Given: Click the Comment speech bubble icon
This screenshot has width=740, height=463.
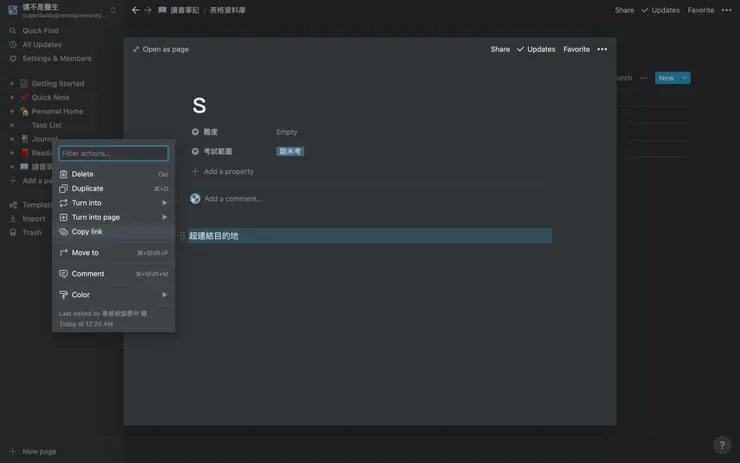Looking at the screenshot, I should click(x=63, y=274).
